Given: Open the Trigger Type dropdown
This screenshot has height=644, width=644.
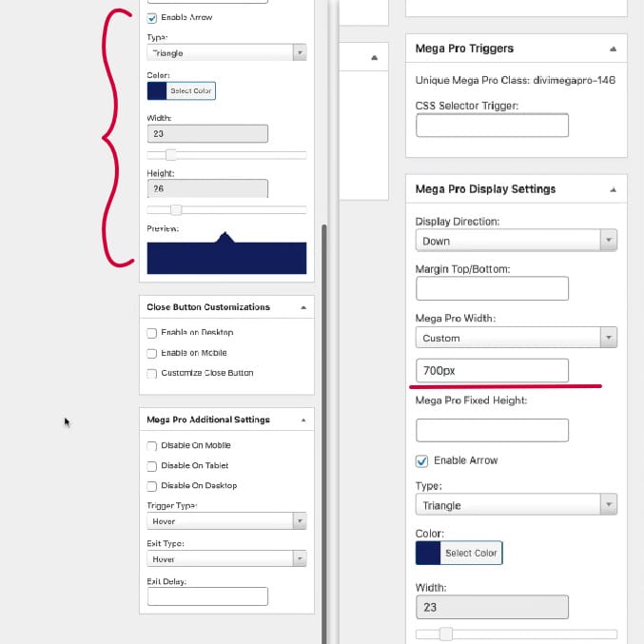Looking at the screenshot, I should coord(226,521).
